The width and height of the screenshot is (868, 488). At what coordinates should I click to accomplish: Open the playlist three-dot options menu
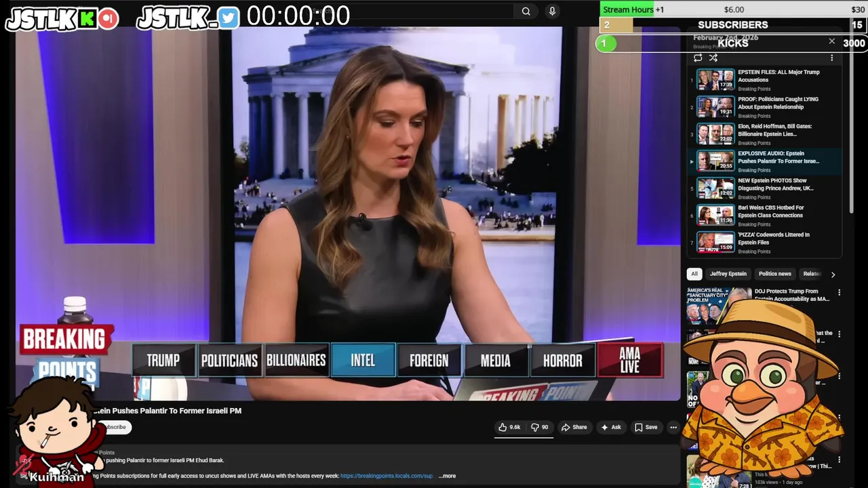832,58
